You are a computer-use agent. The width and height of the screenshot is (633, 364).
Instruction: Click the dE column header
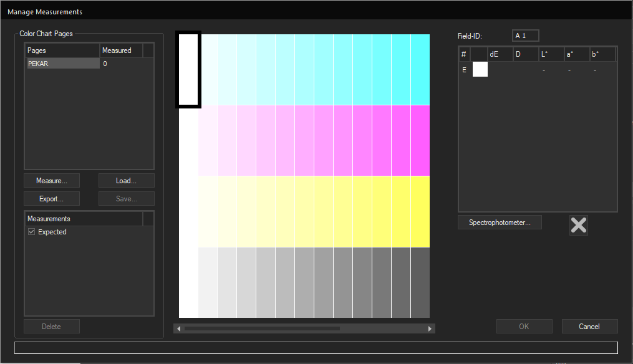pyautogui.click(x=500, y=54)
